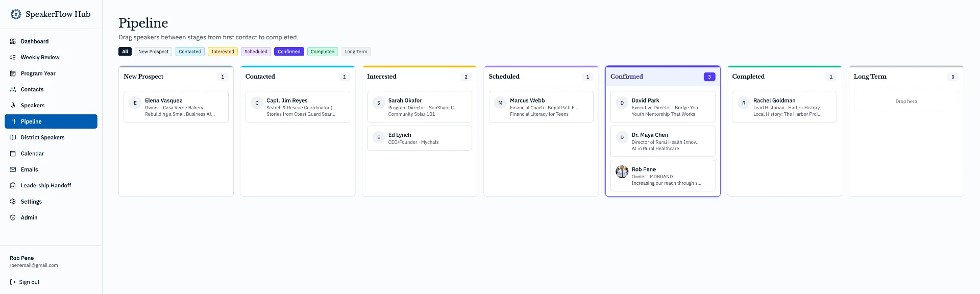
Task: Click the Completed column header
Action: coord(785,77)
